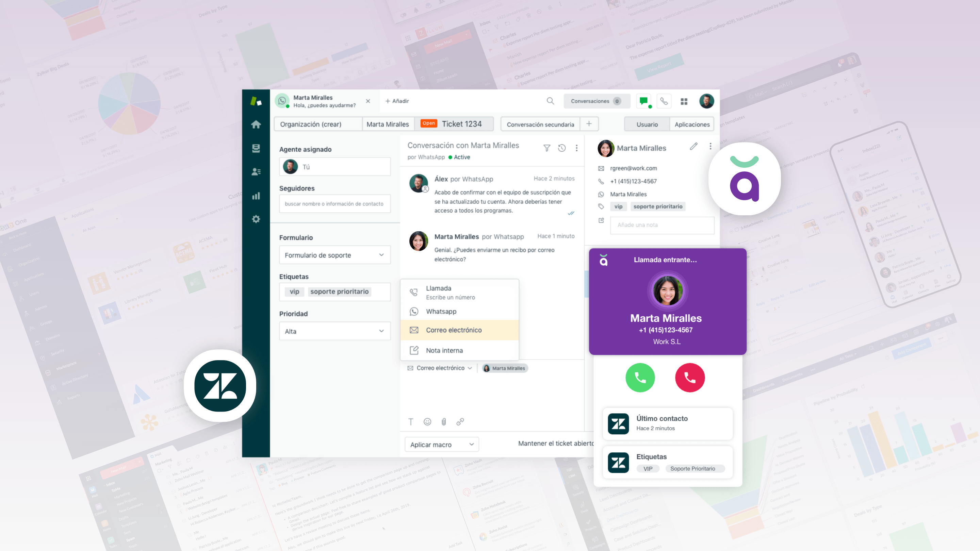
Task: Open the Aplicar macro dropdown
Action: (x=442, y=445)
